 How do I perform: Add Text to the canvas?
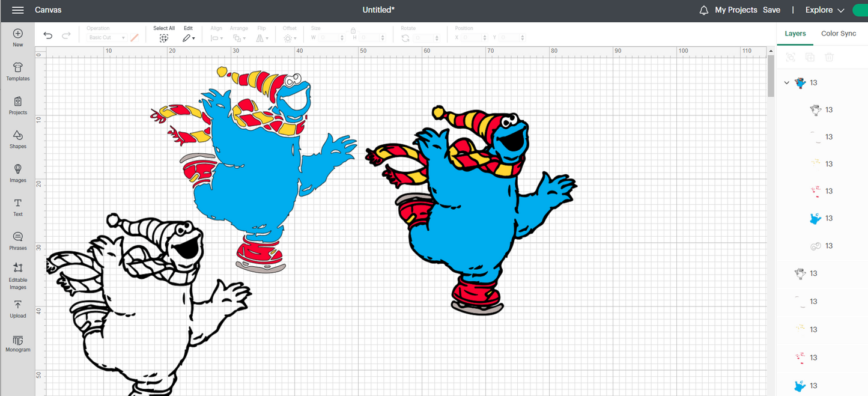(18, 207)
